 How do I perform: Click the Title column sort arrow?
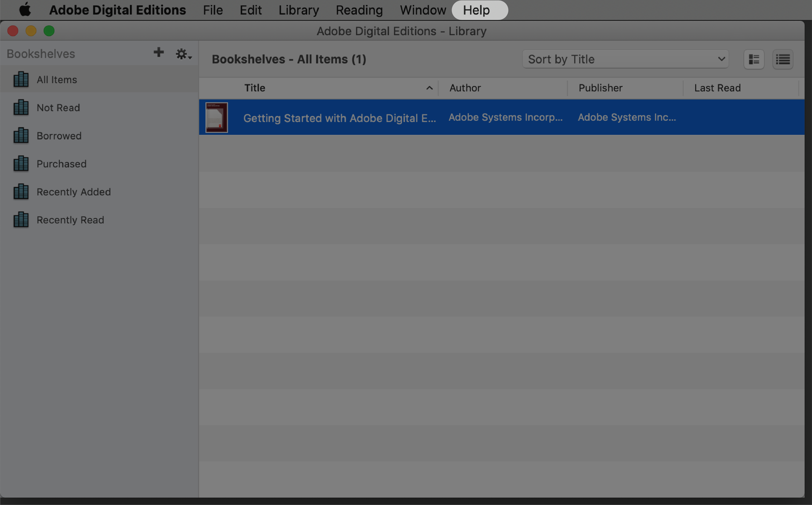429,88
